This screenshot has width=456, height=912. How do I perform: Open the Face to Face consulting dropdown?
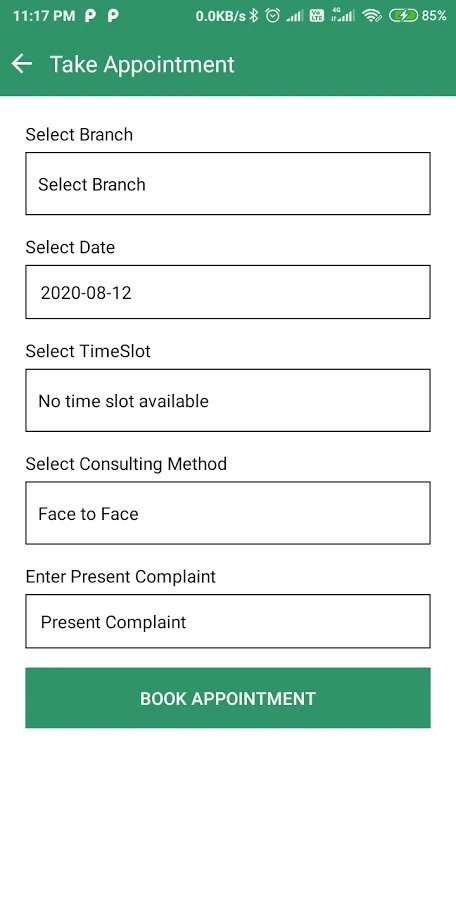228,513
